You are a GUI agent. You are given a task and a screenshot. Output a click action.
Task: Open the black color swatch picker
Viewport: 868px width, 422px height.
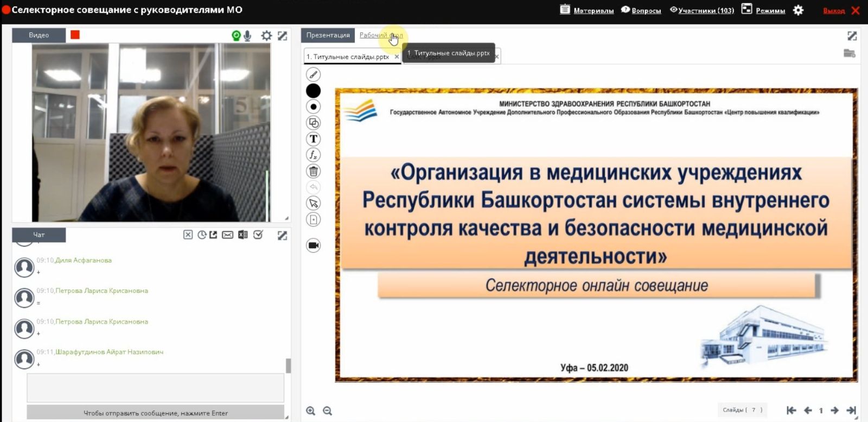click(313, 91)
